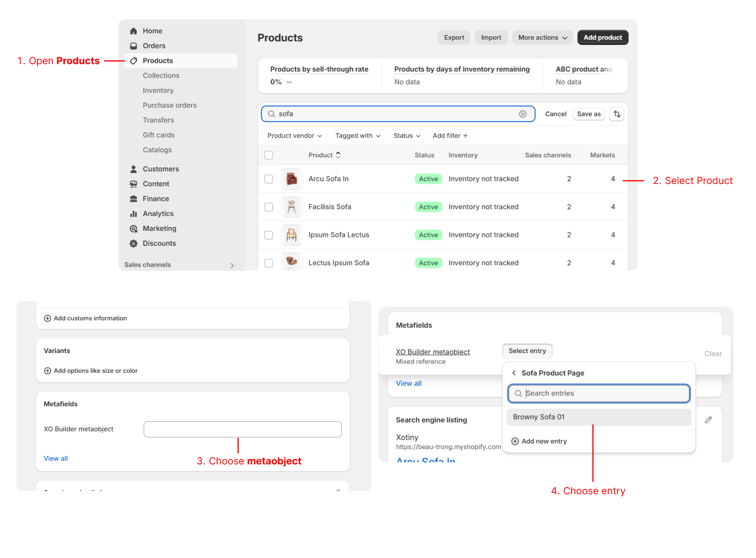Click the Search entries input field
This screenshot has width=756, height=558.
(x=599, y=393)
